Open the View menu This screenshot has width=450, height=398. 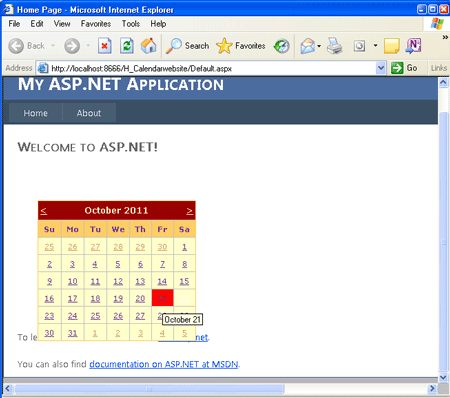[x=62, y=24]
